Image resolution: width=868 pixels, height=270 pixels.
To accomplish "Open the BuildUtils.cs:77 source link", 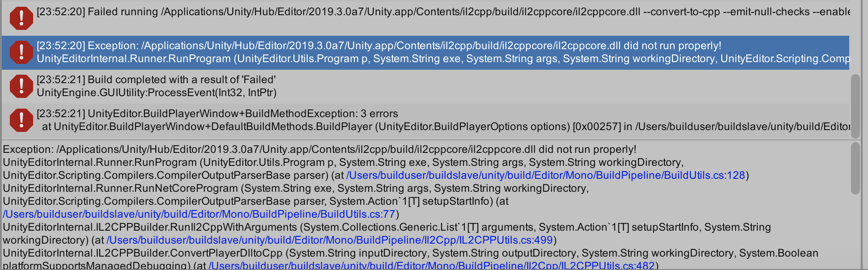I will click(199, 214).
